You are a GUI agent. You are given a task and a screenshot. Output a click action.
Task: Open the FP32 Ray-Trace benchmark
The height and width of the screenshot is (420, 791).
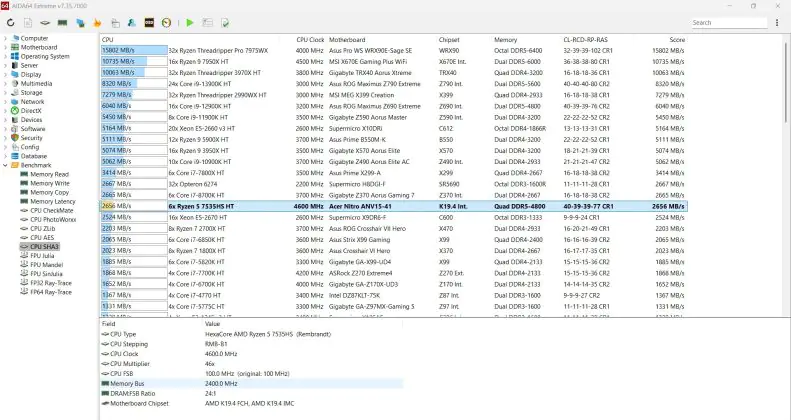pyautogui.click(x=51, y=283)
